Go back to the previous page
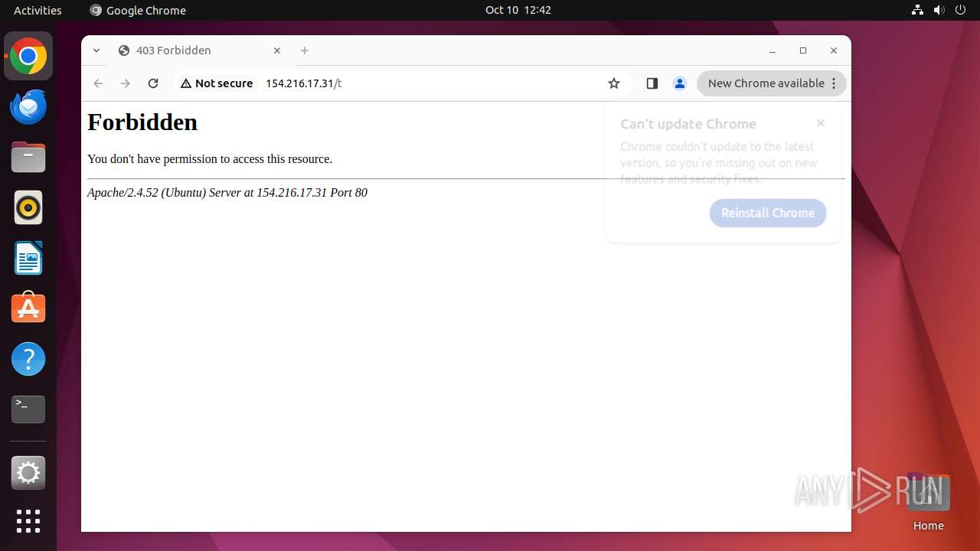The image size is (980, 551). tap(98, 83)
